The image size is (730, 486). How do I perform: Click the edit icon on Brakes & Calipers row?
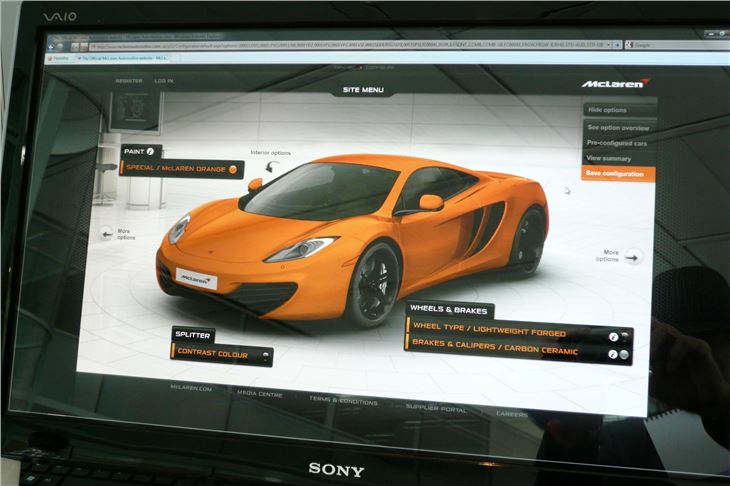(x=612, y=354)
